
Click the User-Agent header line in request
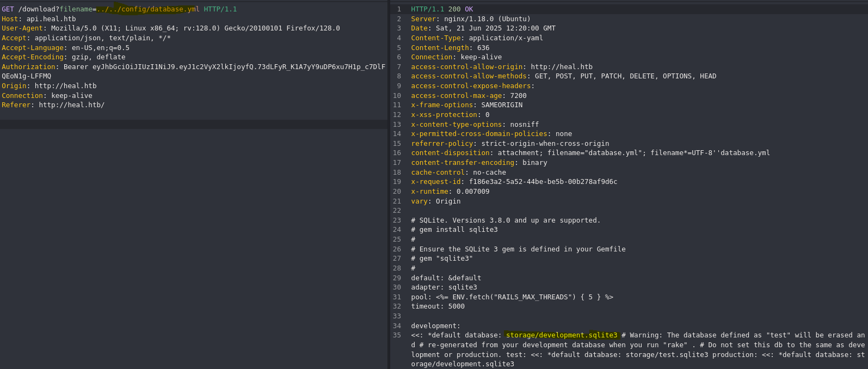coord(171,28)
